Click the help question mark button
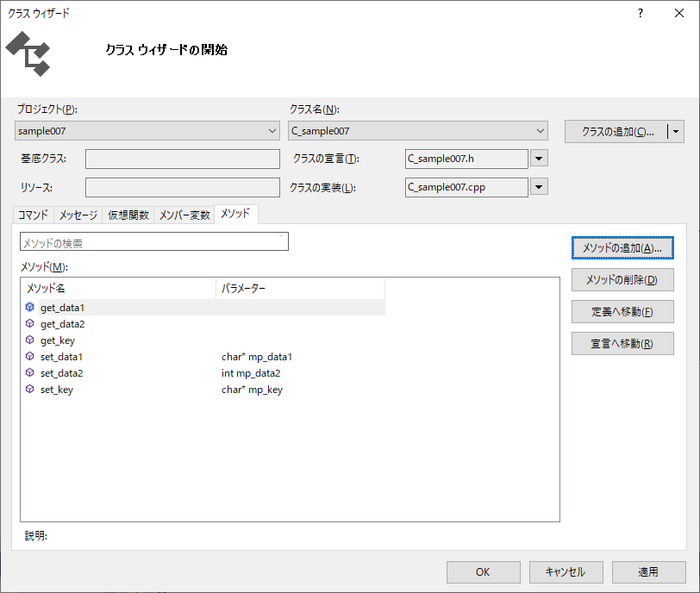This screenshot has height=593, width=700. point(640,13)
